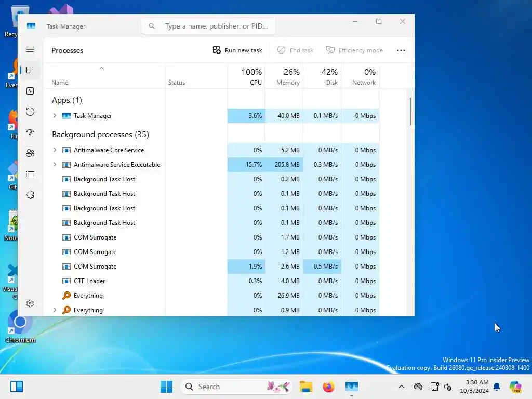Image resolution: width=532 pixels, height=399 pixels.
Task: Open the Windows Start button
Action: (167, 387)
